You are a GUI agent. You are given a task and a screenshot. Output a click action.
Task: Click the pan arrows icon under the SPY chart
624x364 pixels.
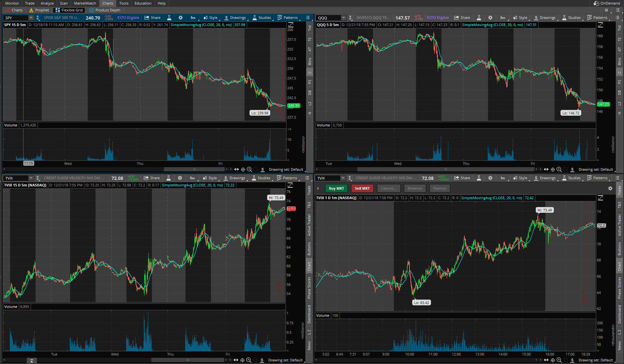[236, 169]
